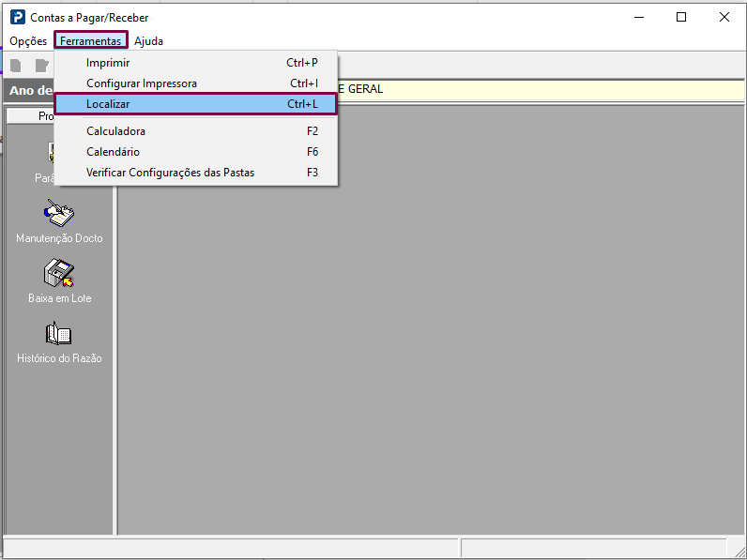Open the Ajuda menu
This screenshot has width=747, height=560.
coord(148,41)
